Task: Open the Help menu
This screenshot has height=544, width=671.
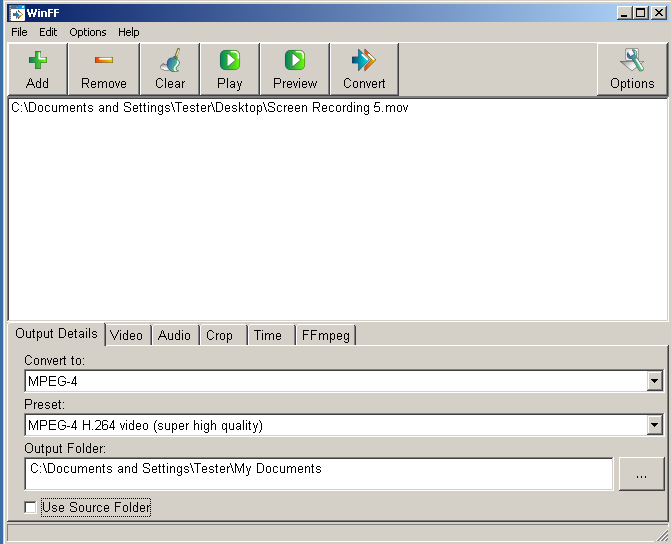Action: (129, 32)
